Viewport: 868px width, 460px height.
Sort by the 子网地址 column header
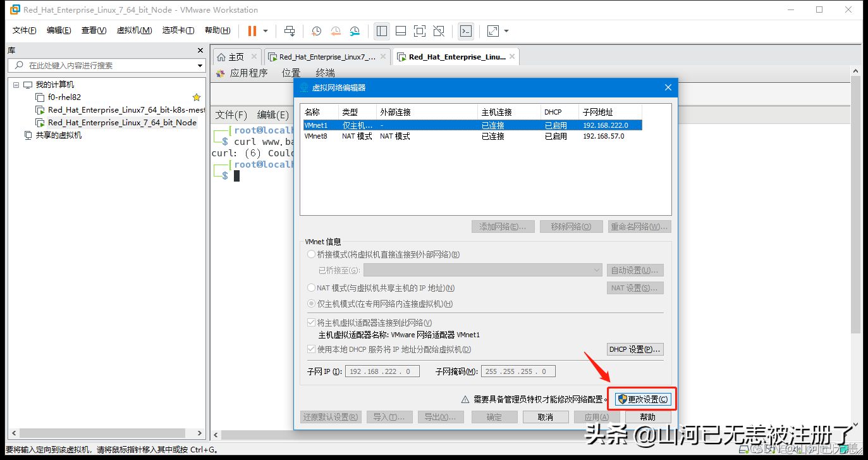pos(610,112)
